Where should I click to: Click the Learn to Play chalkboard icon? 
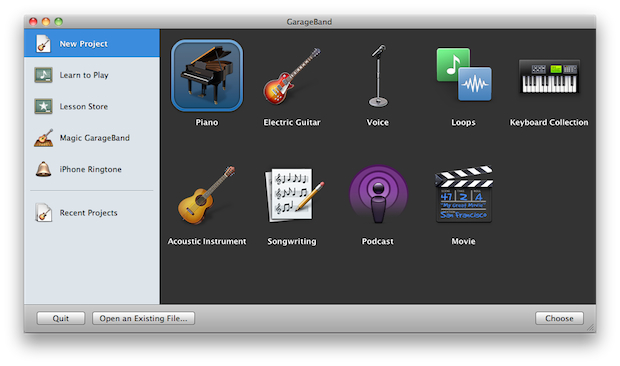click(x=43, y=75)
